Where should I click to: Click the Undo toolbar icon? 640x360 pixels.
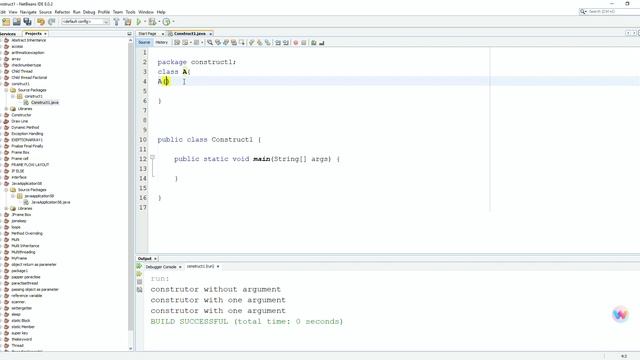click(41, 22)
